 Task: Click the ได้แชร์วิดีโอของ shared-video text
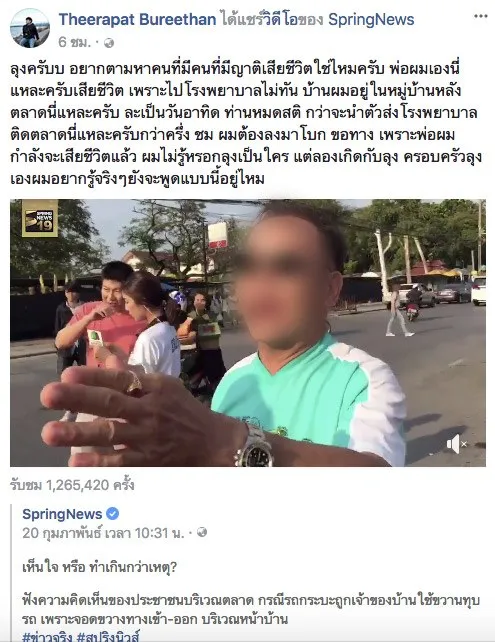click(272, 19)
